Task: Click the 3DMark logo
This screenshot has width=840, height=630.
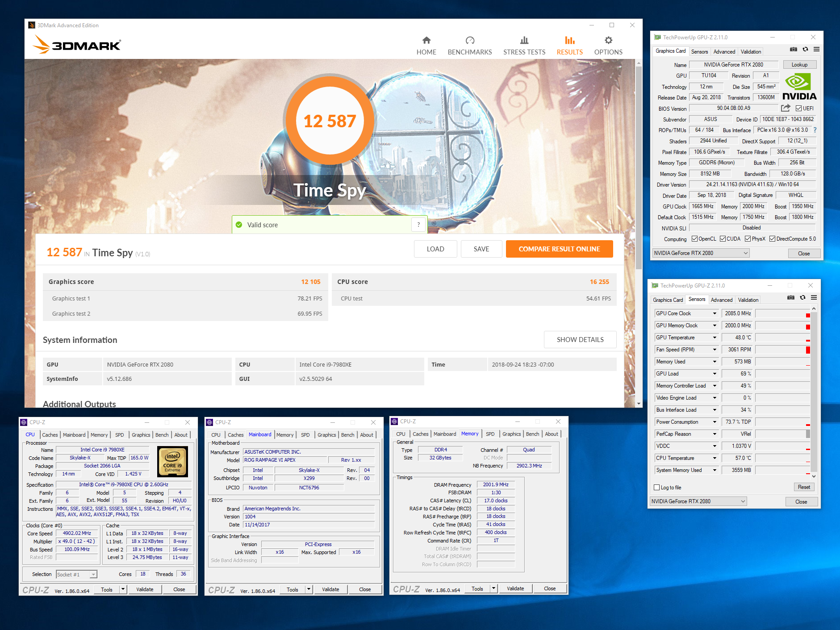Action: click(x=77, y=45)
